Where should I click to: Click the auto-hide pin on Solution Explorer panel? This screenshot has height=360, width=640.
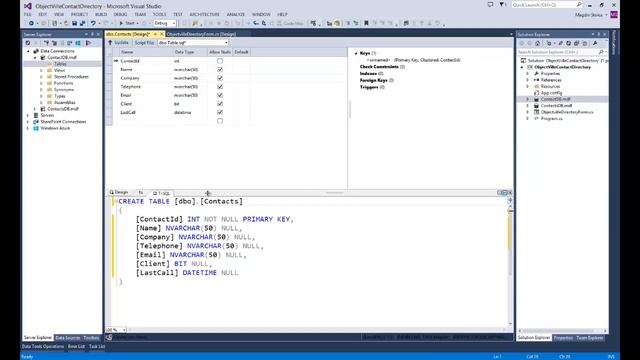pyautogui.click(x=599, y=34)
